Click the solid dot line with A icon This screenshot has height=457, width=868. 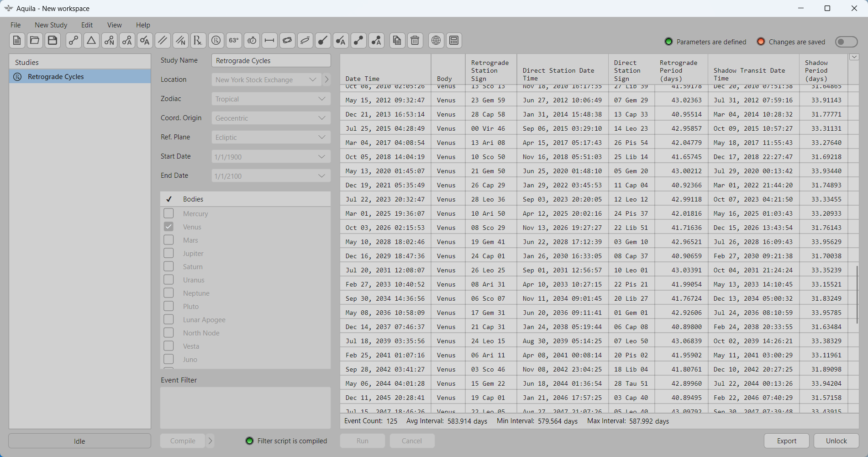click(x=341, y=41)
